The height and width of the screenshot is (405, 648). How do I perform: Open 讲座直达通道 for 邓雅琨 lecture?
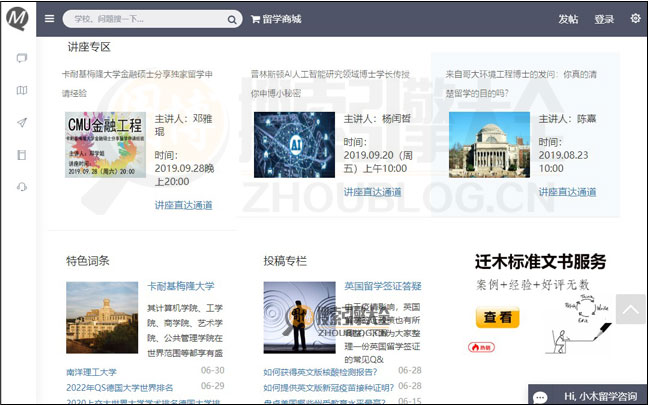point(183,205)
